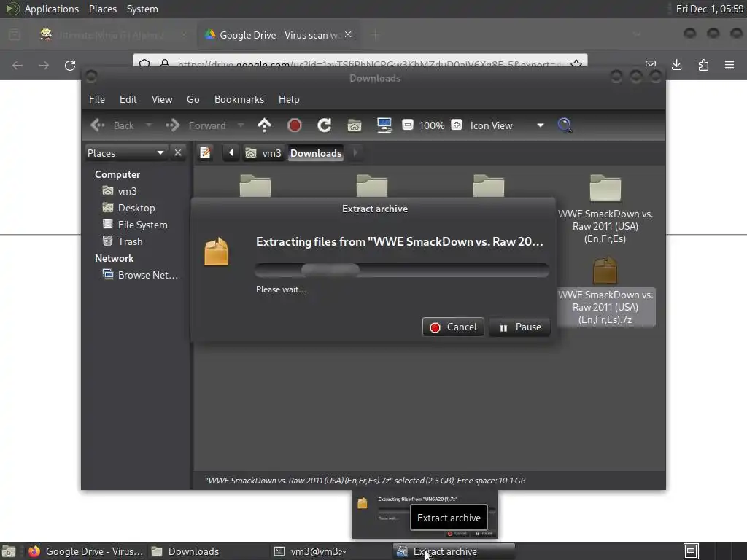Switch to the Google Drive virus scan tab

pyautogui.click(x=279, y=35)
